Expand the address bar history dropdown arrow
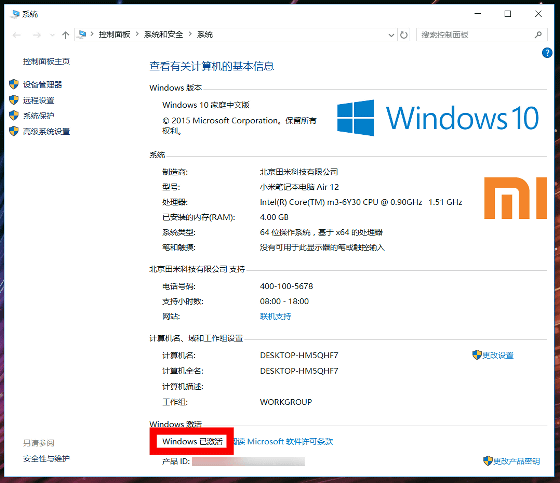The image size is (560, 483). (x=391, y=35)
